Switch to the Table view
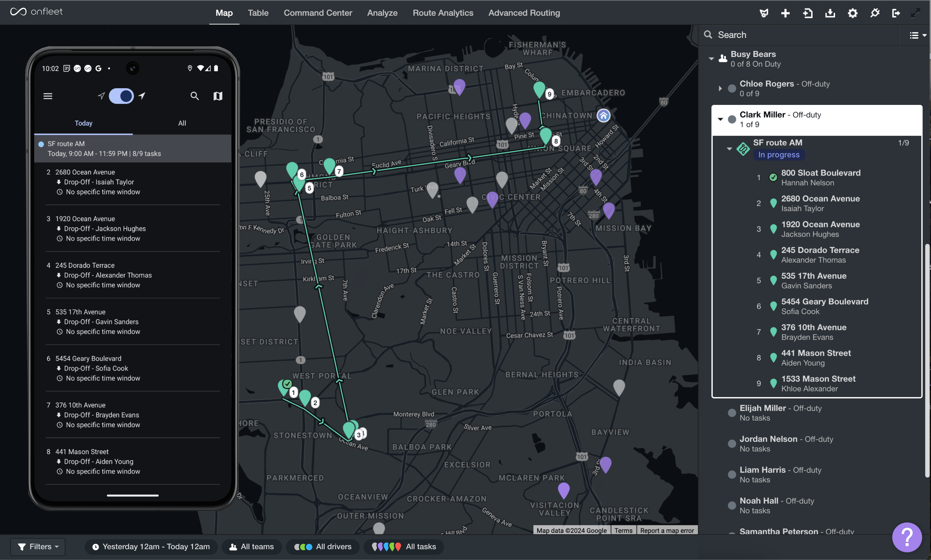The image size is (931, 560). click(258, 12)
